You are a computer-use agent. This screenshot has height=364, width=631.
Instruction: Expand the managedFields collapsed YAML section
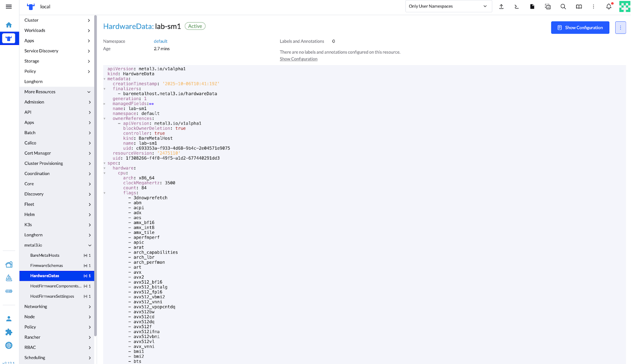pos(105,104)
